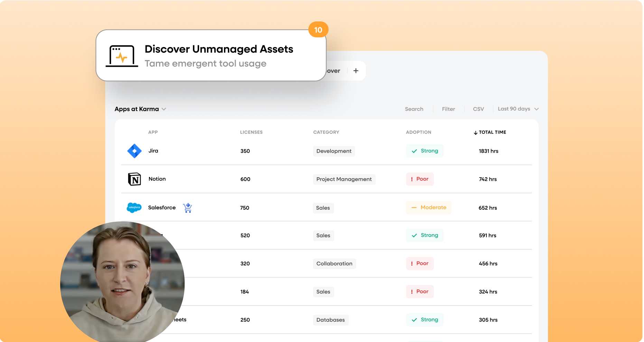Click the Tame emergent tool usage subtitle
The width and height of the screenshot is (644, 342).
click(206, 64)
